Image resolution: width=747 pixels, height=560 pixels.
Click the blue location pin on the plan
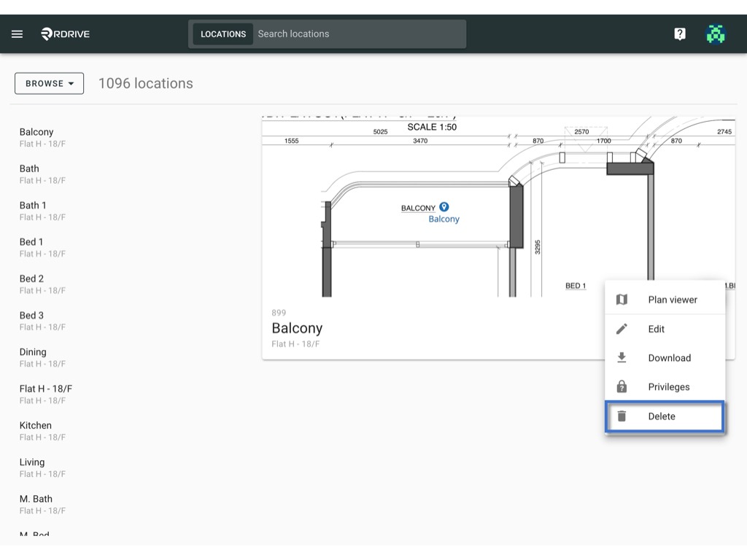point(444,206)
